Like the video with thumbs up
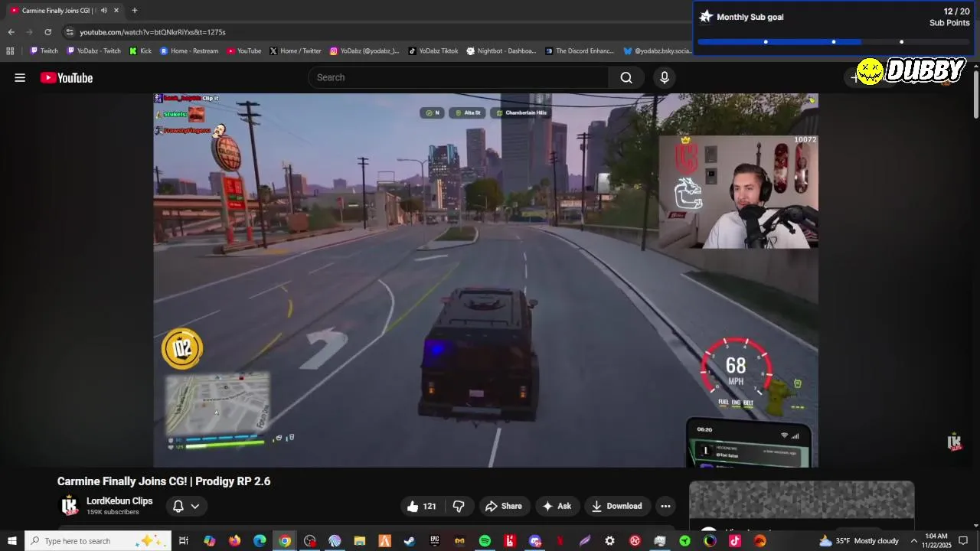 [422, 506]
